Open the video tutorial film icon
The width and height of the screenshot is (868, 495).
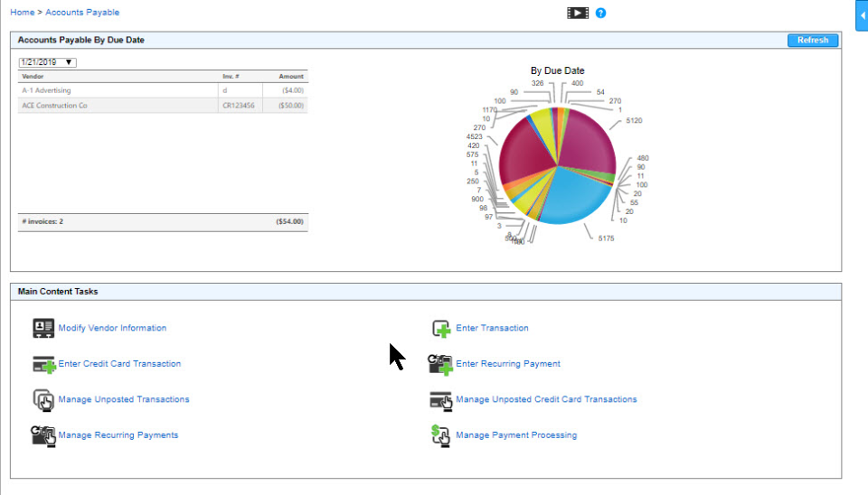click(x=578, y=13)
